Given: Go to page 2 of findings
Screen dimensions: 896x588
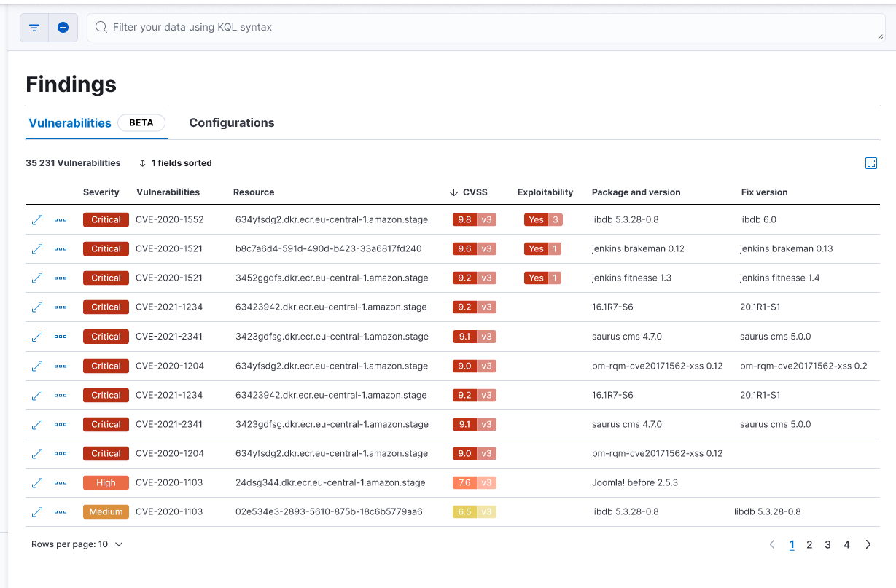Looking at the screenshot, I should click(809, 544).
